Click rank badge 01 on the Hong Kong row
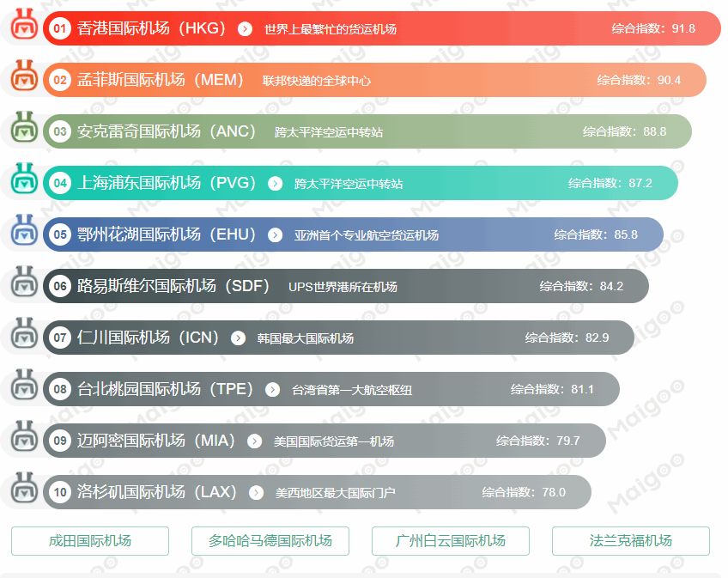Image resolution: width=728 pixels, height=578 pixels. 60,28
